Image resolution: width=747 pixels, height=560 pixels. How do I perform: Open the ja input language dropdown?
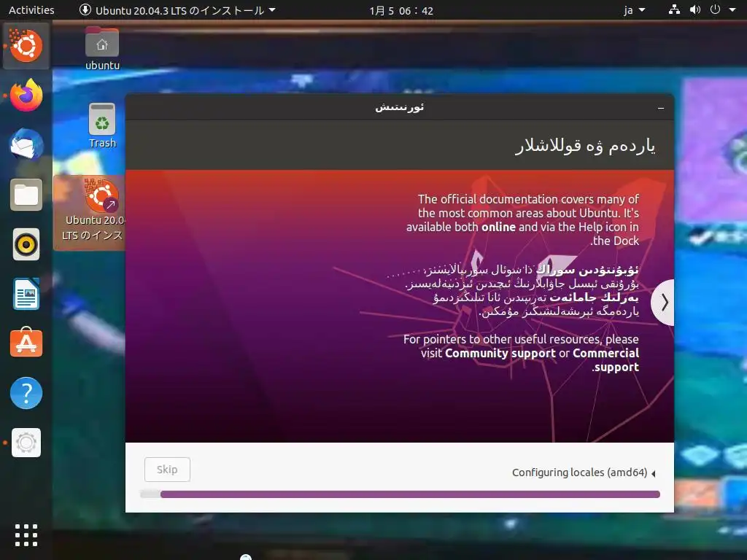(635, 10)
